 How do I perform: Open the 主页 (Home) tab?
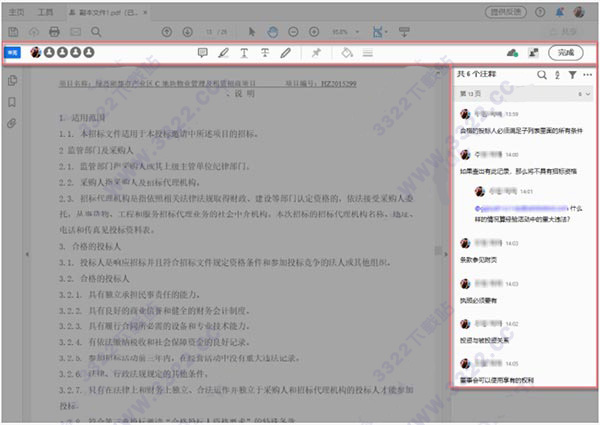pyautogui.click(x=16, y=13)
